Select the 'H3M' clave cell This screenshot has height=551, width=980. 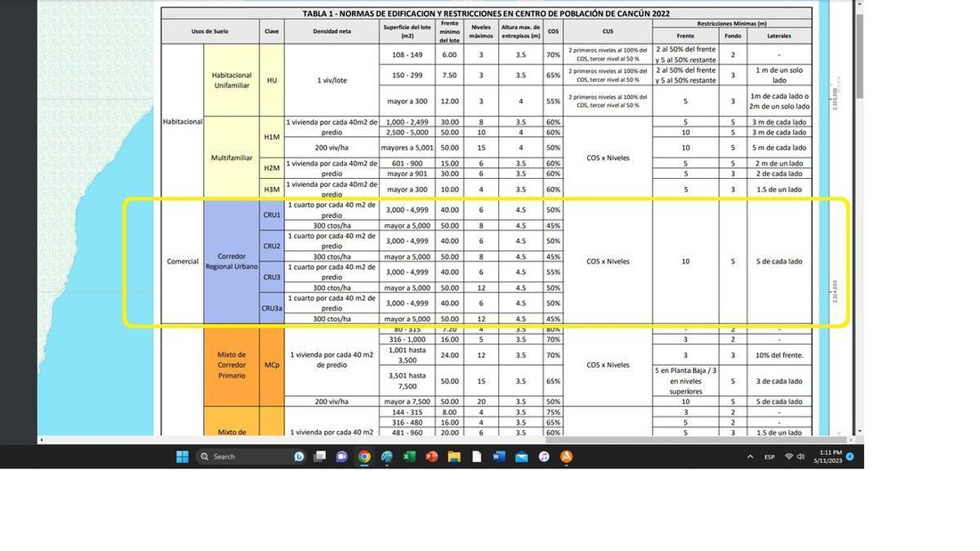(x=272, y=190)
